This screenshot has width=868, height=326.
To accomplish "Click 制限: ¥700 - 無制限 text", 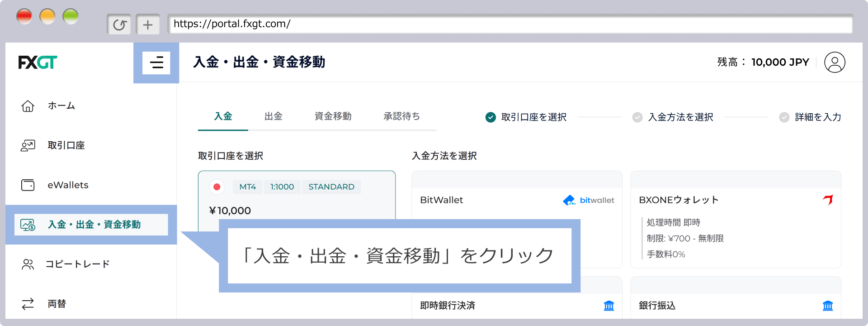I will 685,239.
